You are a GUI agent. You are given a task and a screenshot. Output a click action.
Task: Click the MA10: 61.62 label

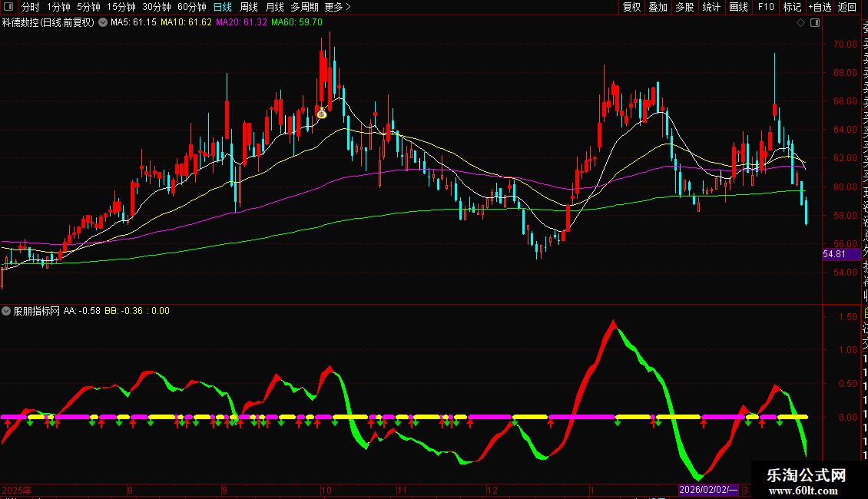[x=186, y=23]
